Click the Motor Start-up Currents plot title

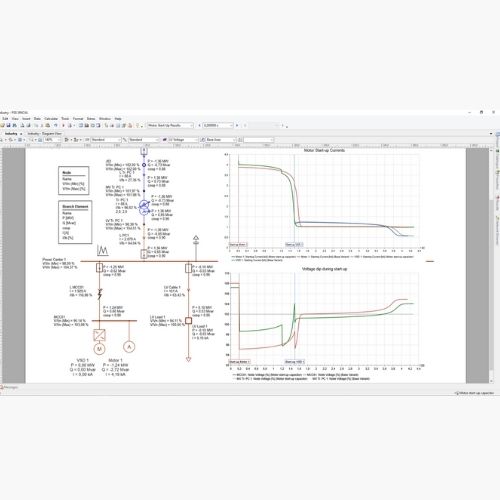click(x=324, y=151)
